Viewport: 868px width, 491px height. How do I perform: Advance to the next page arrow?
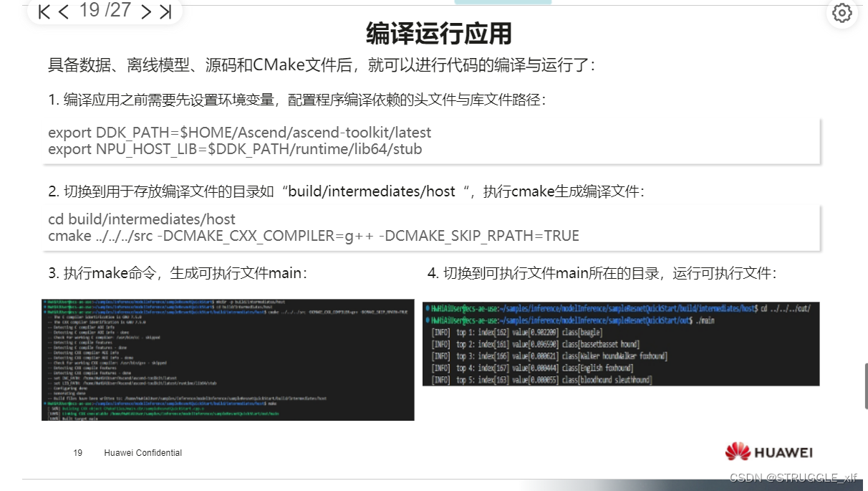145,12
